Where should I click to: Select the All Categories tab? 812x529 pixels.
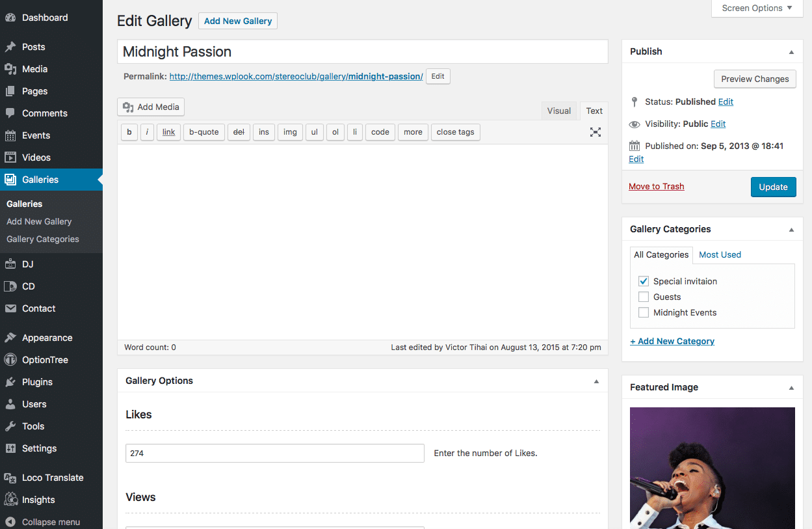pyautogui.click(x=661, y=254)
